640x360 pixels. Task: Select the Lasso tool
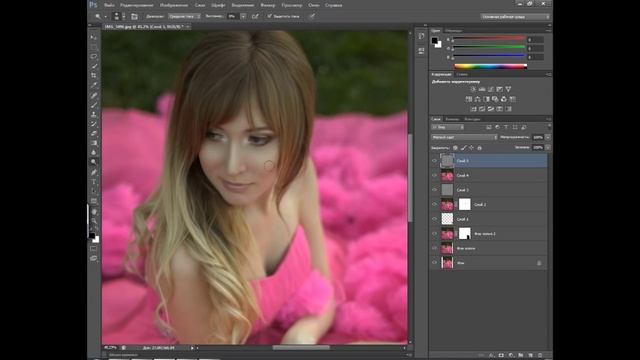pyautogui.click(x=94, y=56)
